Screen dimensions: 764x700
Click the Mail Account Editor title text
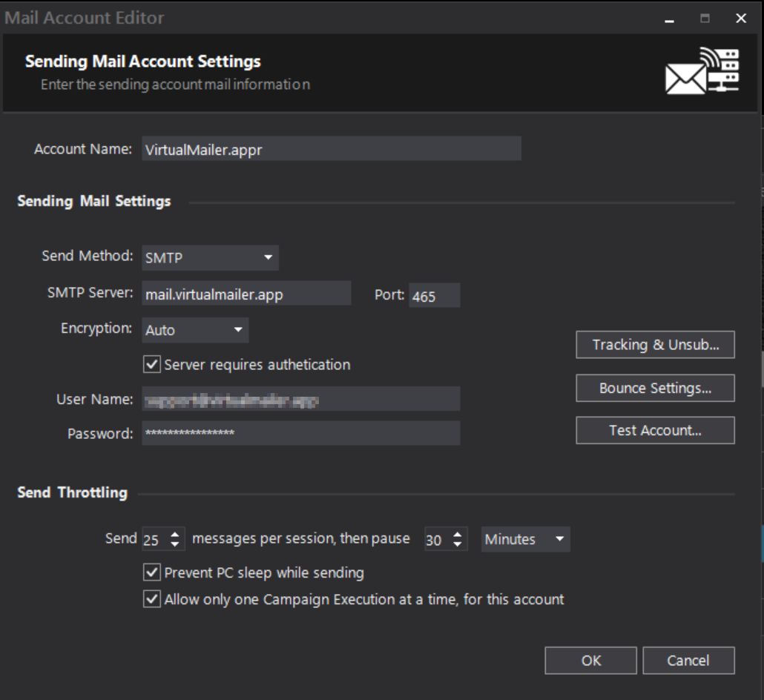85,18
